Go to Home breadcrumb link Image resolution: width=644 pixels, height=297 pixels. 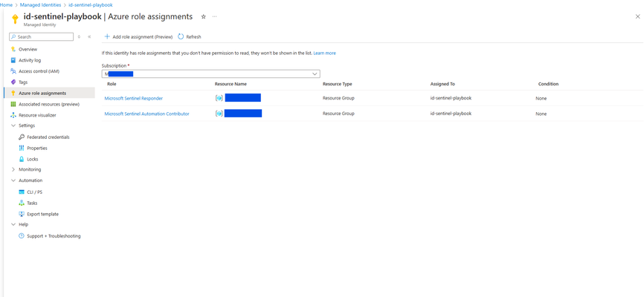(6, 5)
